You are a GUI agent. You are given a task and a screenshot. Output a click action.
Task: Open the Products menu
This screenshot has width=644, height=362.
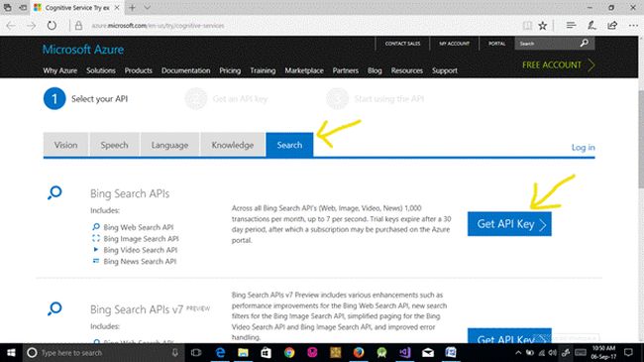tap(138, 70)
